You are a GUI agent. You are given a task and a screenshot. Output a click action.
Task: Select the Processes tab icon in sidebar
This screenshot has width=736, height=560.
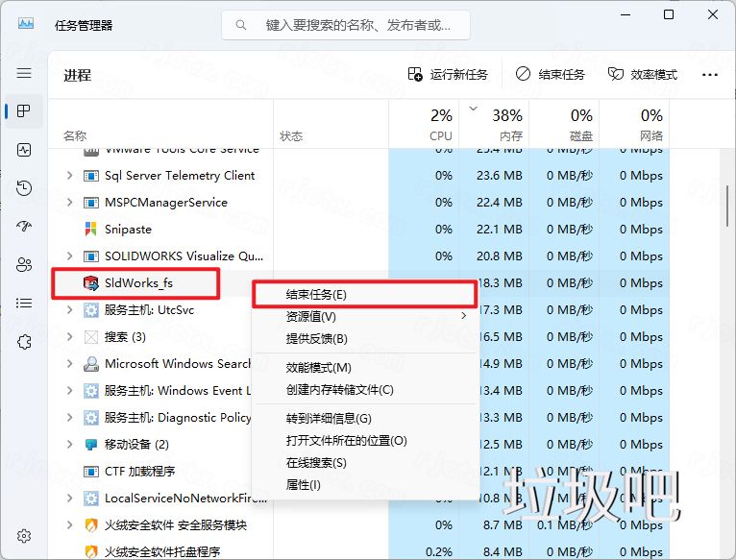(x=24, y=111)
